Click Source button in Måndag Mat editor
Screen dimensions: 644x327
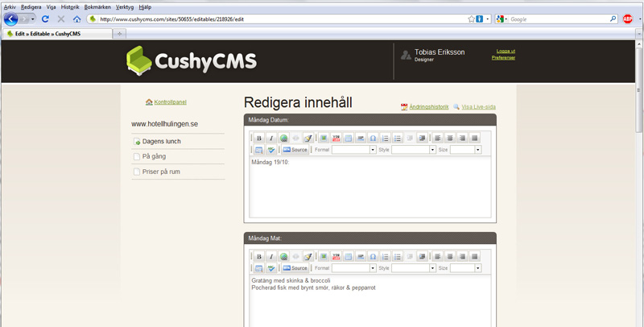coord(295,268)
